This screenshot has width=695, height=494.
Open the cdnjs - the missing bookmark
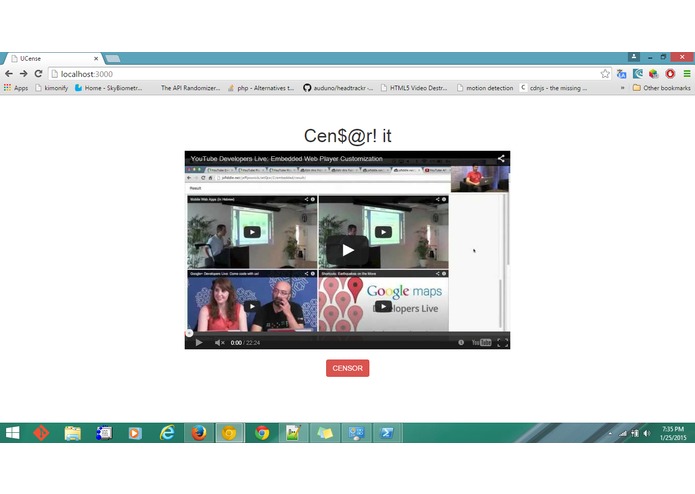click(554, 88)
